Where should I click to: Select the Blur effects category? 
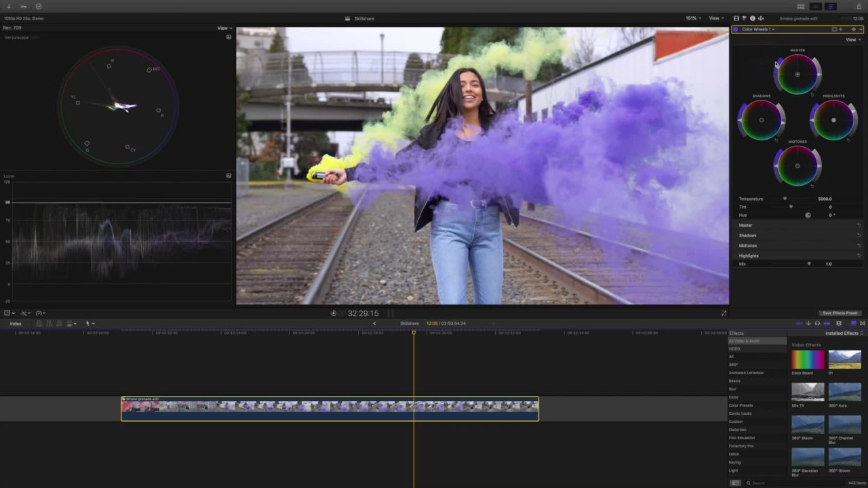click(732, 389)
